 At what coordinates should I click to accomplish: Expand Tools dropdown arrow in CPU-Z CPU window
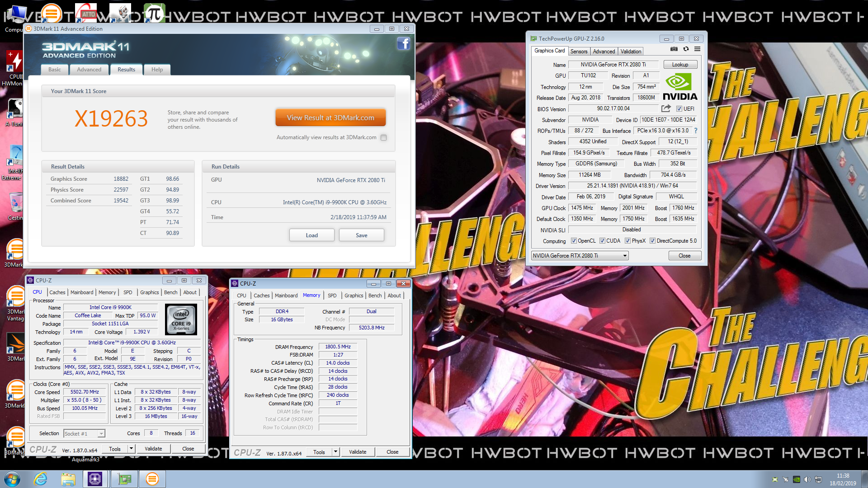click(131, 449)
